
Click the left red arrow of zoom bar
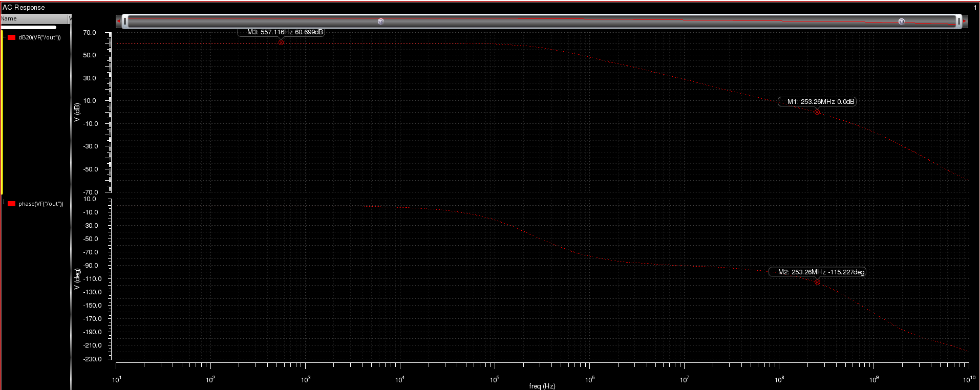click(x=118, y=21)
